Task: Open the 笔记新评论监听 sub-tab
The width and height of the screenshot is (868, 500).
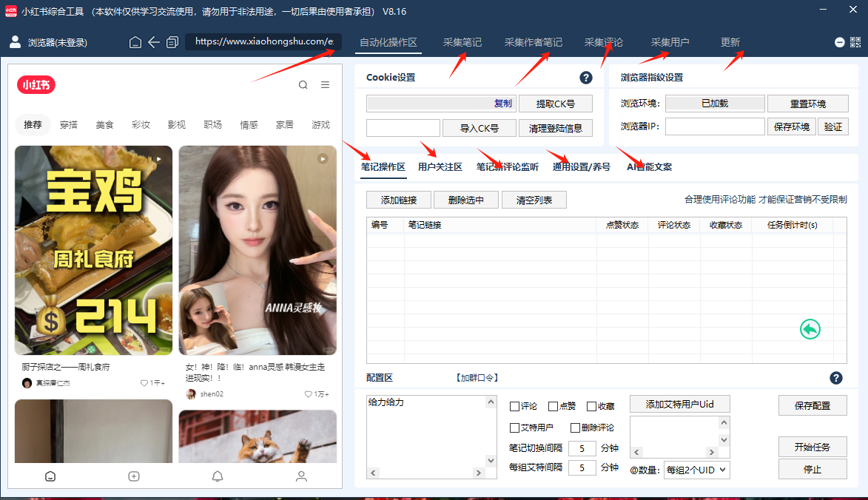Action: pyautogui.click(x=507, y=167)
